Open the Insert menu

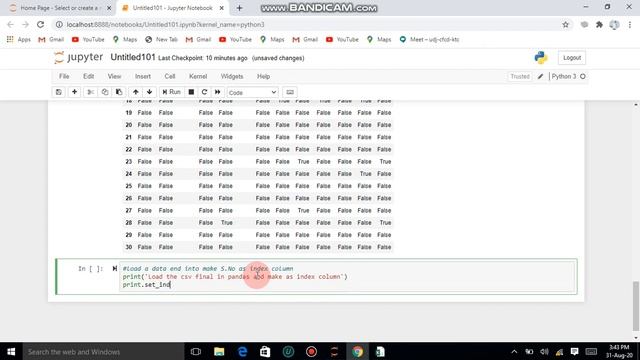coord(143,76)
